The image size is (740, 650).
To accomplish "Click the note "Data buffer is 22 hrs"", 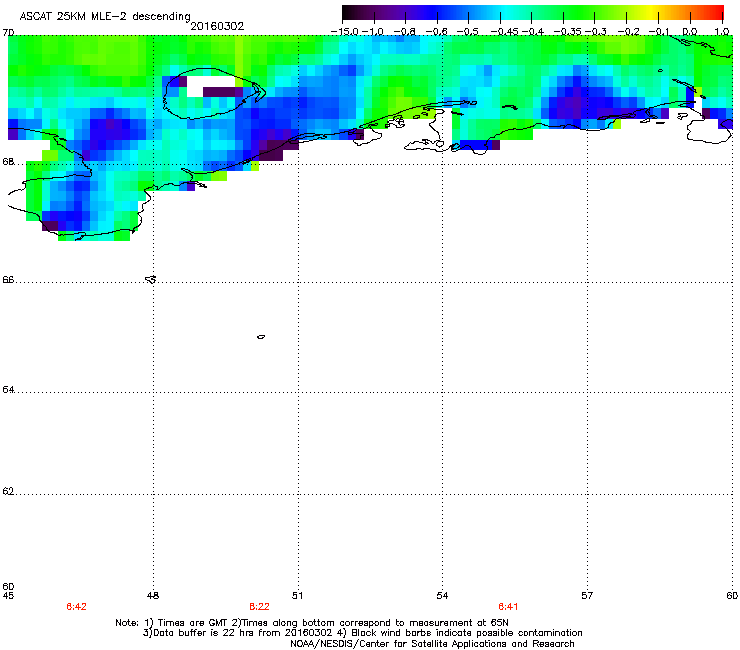I will pos(201,633).
